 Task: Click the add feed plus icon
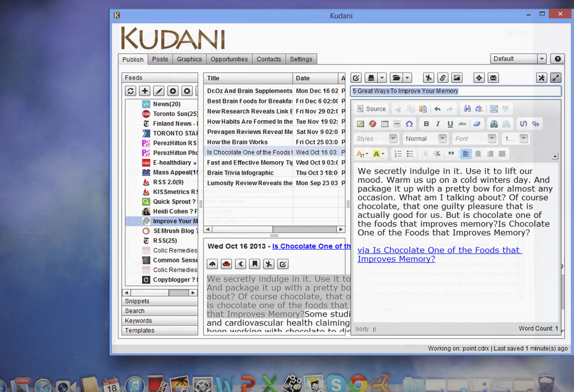[x=145, y=91]
